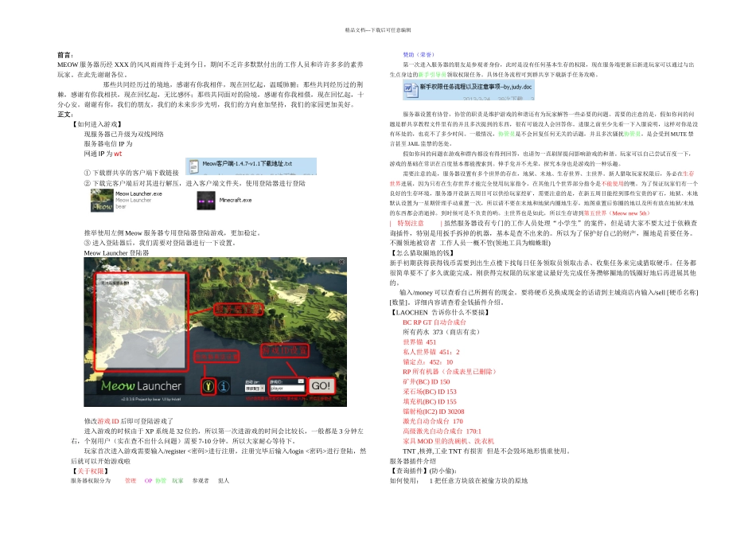
Task: Click the Minecraft.exe enderman icon
Action: (x=206, y=201)
